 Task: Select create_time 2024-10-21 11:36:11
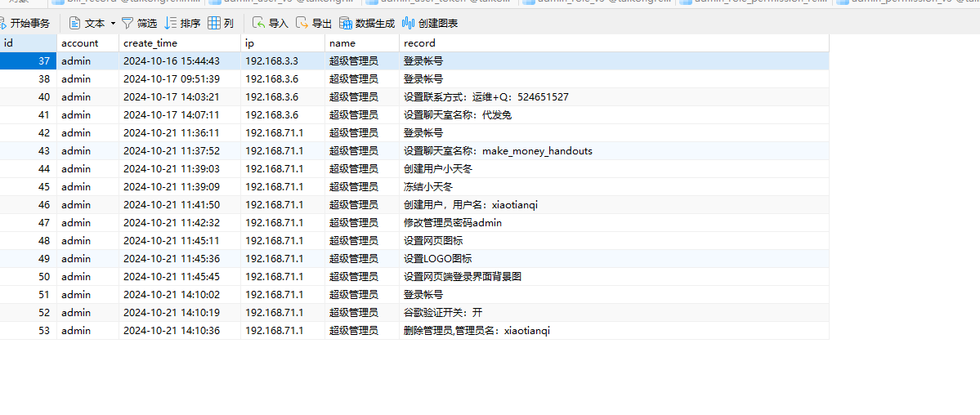coord(180,132)
